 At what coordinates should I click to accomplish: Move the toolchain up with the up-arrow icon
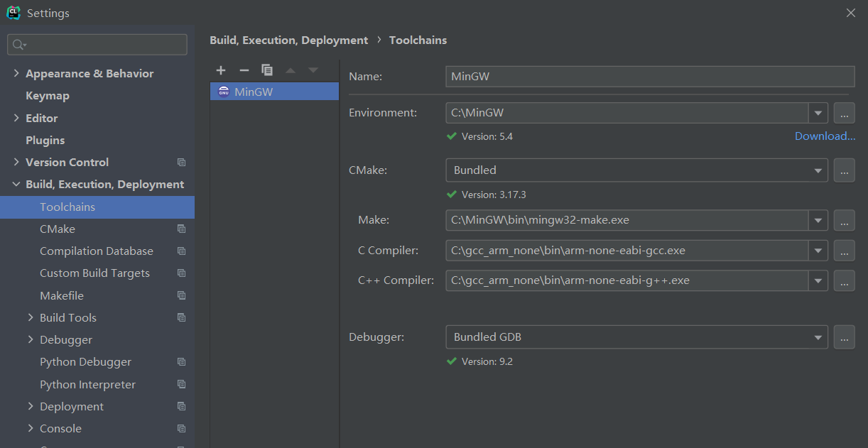[290, 70]
